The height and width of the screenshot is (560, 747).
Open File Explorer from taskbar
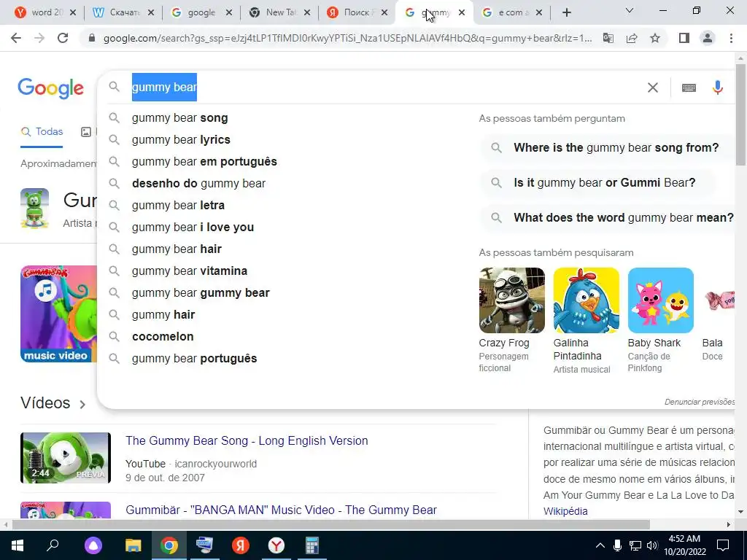click(x=133, y=545)
